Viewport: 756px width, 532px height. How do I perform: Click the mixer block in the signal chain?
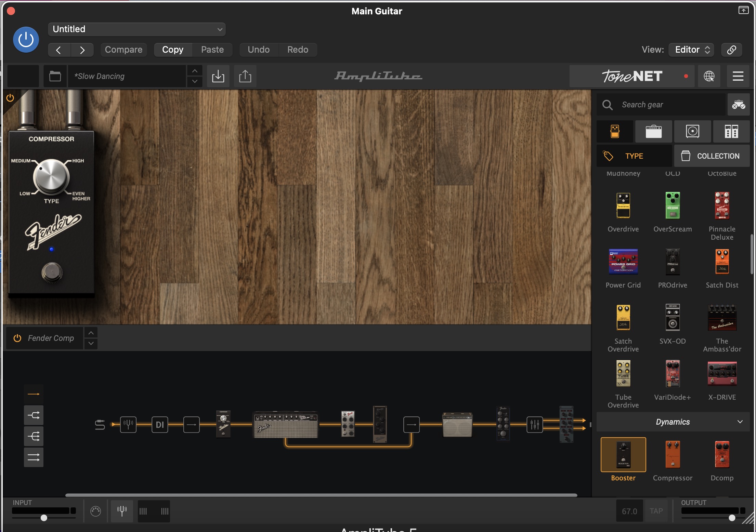[x=535, y=425]
